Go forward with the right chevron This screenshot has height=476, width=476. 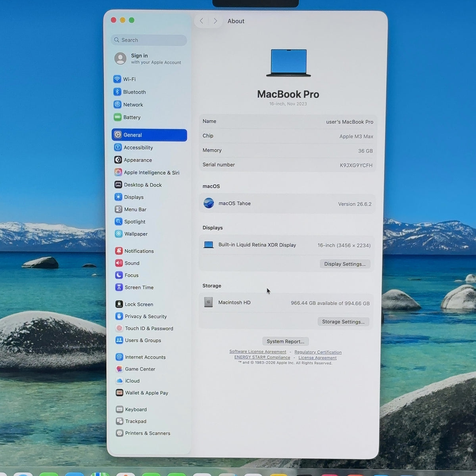pos(215,21)
